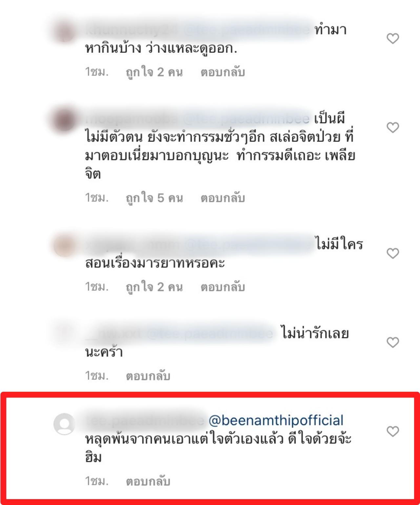This screenshot has height=505, width=420.
Task: Open blurred username in the highlighted comment
Action: click(x=145, y=421)
